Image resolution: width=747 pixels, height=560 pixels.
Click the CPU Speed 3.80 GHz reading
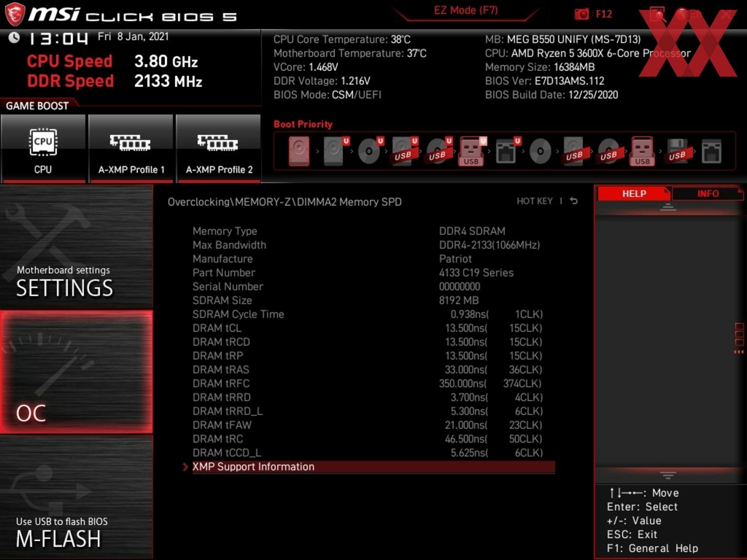click(x=113, y=61)
